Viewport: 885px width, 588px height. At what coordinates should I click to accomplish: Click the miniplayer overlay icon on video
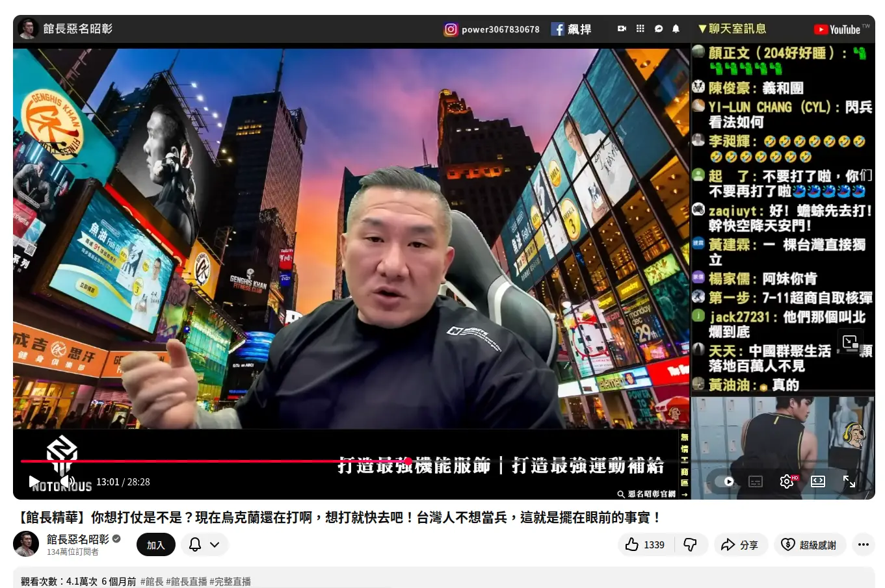(850, 342)
